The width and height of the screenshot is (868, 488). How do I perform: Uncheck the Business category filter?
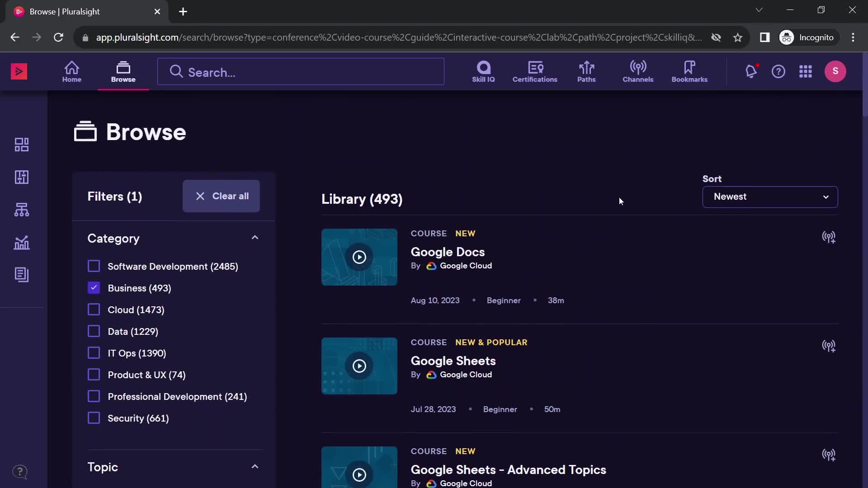pos(94,288)
